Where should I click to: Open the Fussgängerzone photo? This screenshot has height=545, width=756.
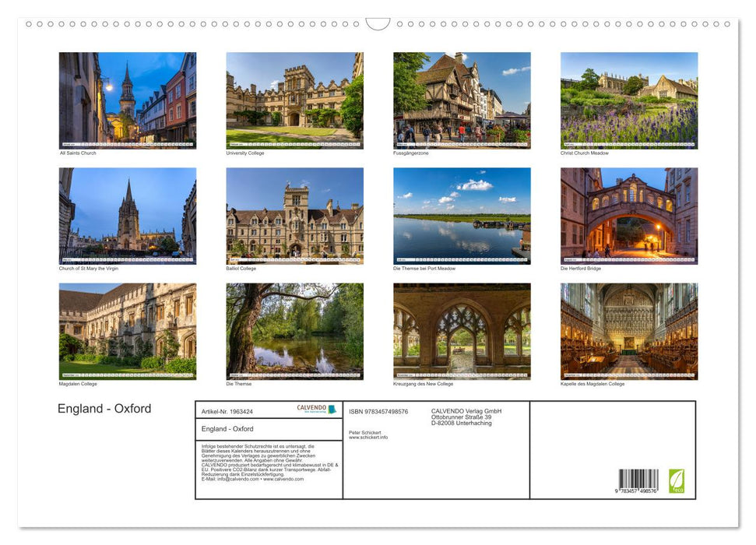(462, 100)
